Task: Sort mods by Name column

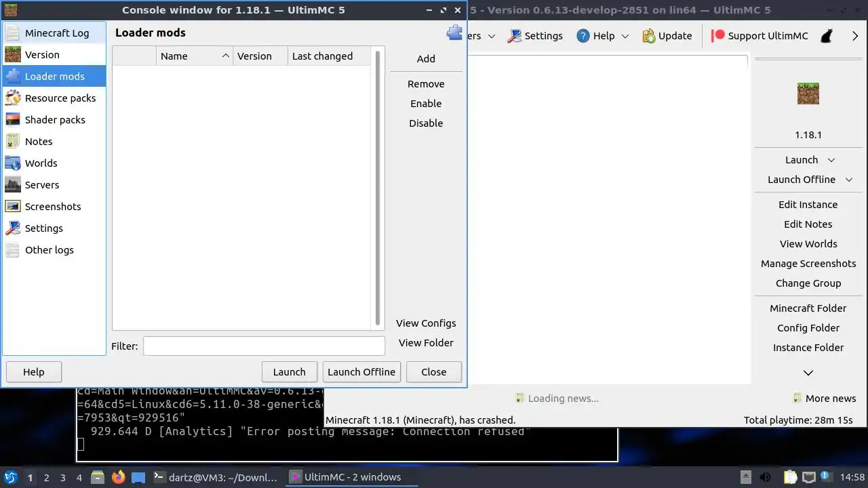Action: tap(195, 56)
